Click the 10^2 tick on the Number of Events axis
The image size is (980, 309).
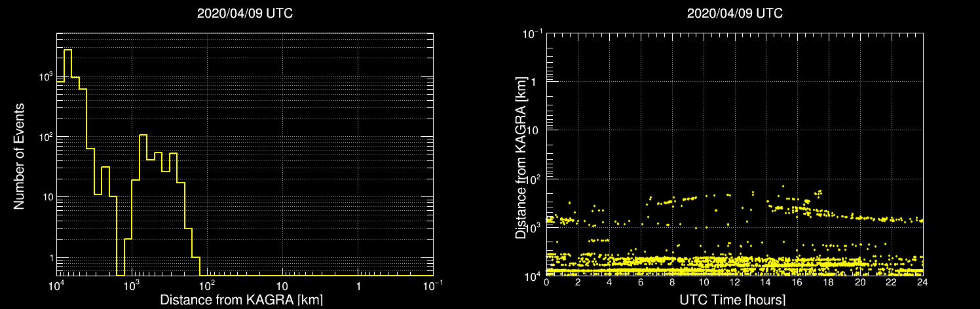(46, 136)
